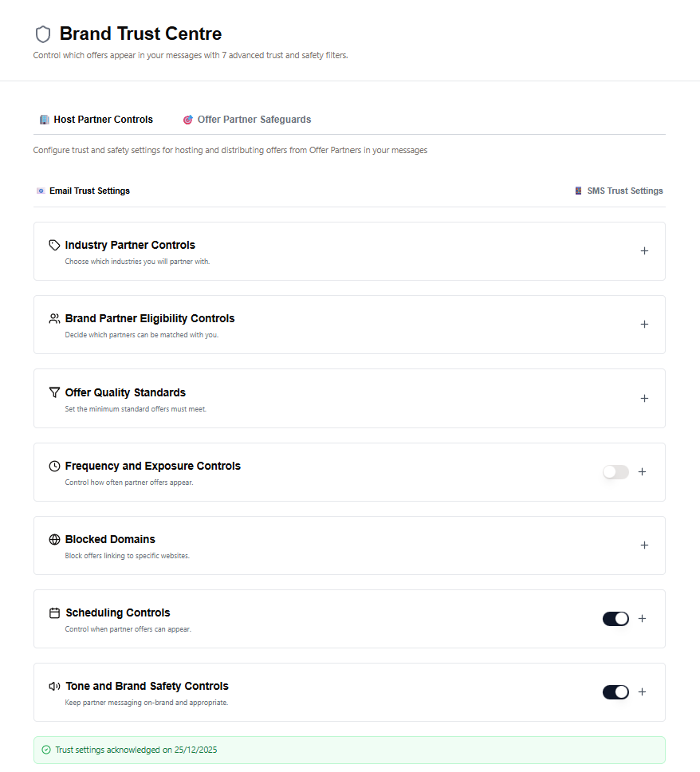Click the people icon for Brand Partner Eligibility

tap(54, 318)
